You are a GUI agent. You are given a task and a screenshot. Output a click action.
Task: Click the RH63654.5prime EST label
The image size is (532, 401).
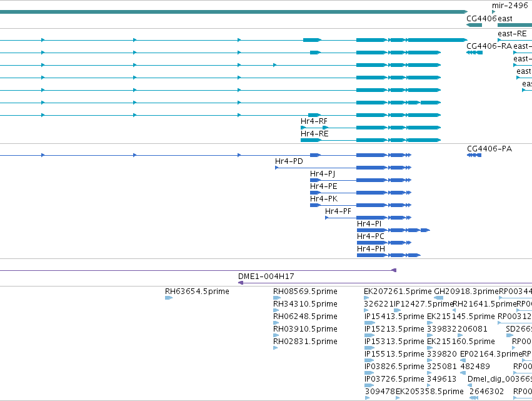(x=197, y=292)
